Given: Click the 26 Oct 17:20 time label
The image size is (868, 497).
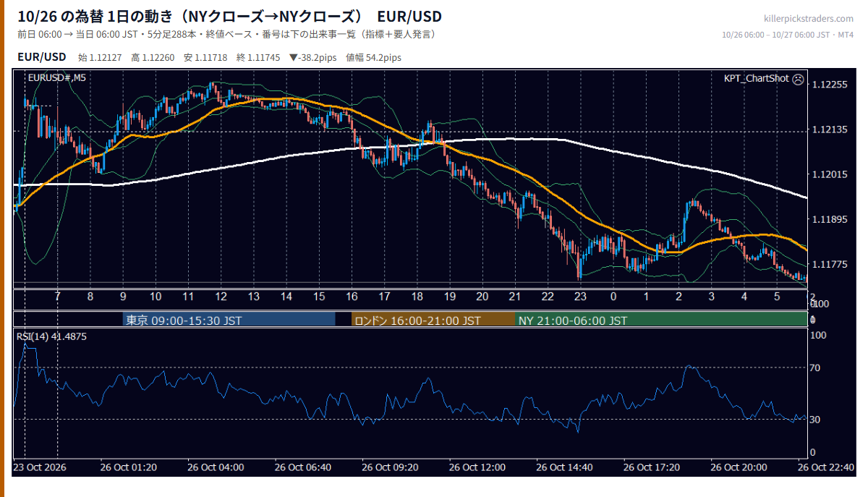Looking at the screenshot, I should [x=651, y=467].
